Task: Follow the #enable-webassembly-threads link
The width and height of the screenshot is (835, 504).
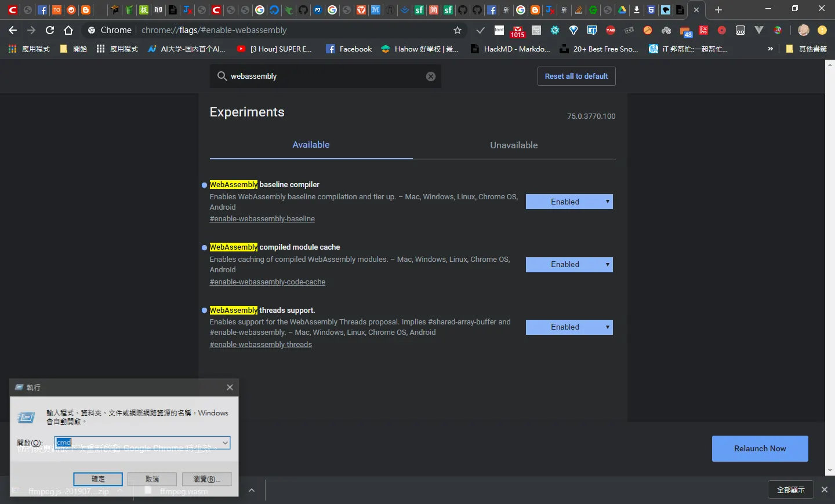Action: coord(261,345)
